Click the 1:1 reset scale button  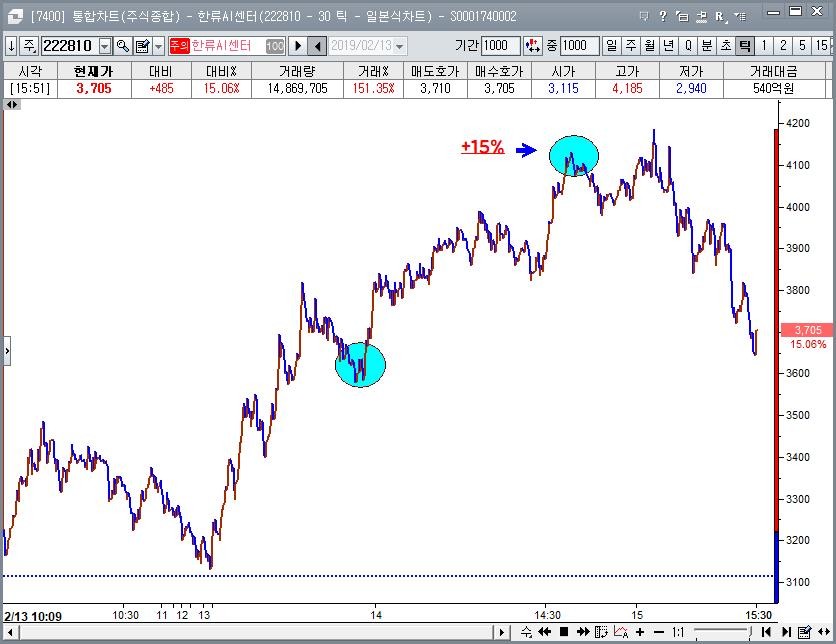pyautogui.click(x=678, y=632)
